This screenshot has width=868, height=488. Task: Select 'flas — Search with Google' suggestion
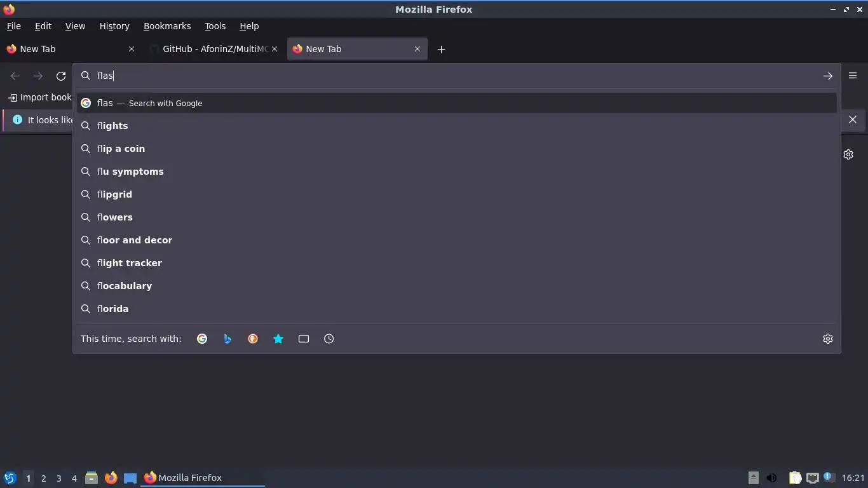pyautogui.click(x=456, y=103)
